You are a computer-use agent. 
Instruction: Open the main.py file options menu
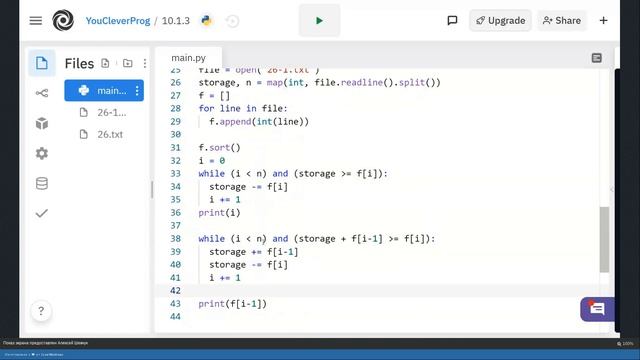[137, 91]
